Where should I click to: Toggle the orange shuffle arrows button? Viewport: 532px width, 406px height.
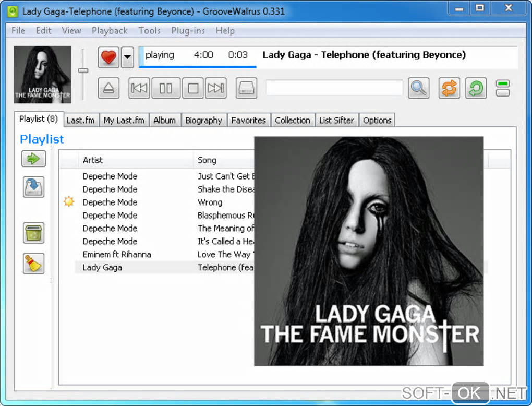pos(449,88)
